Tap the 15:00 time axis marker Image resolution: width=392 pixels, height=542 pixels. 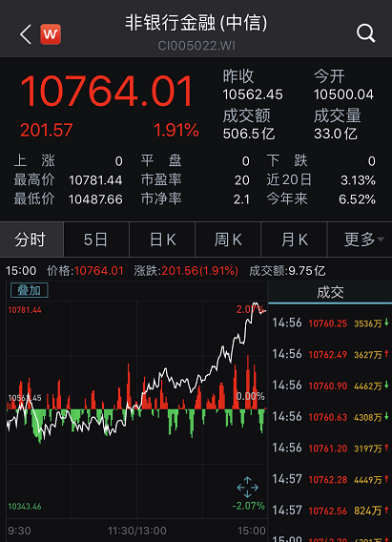[252, 531]
